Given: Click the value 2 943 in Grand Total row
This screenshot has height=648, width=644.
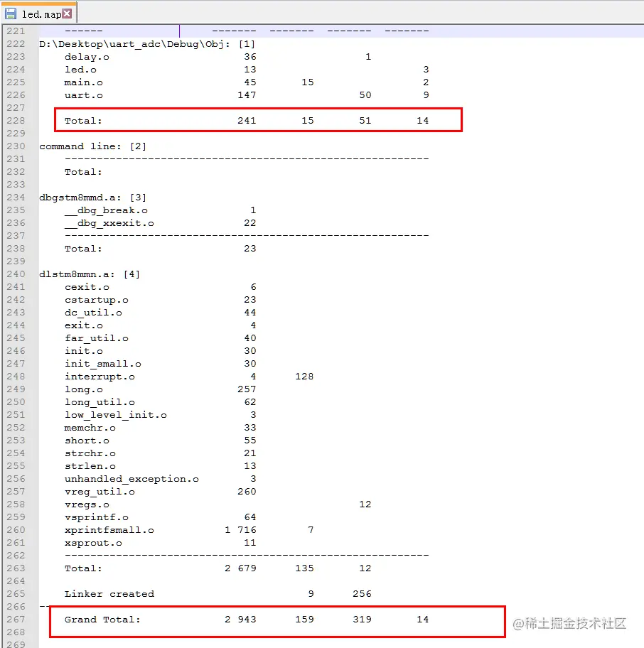Looking at the screenshot, I should (240, 620).
